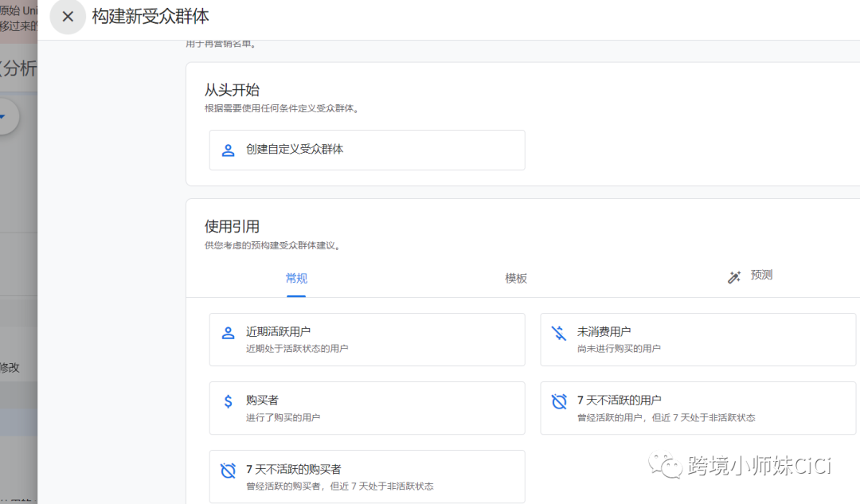
Task: Select the 近期活跃用户 suggested audience
Action: [x=366, y=339]
